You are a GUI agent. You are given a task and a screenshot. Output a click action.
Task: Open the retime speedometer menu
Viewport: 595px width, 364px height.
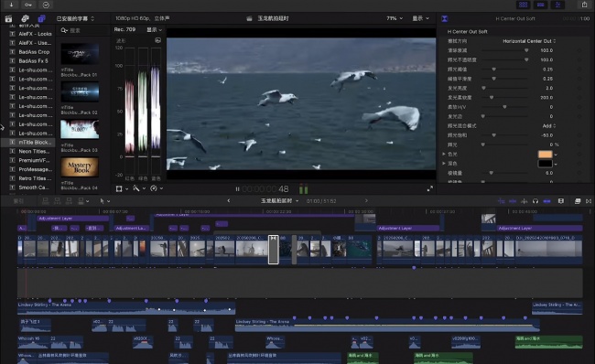(x=157, y=188)
